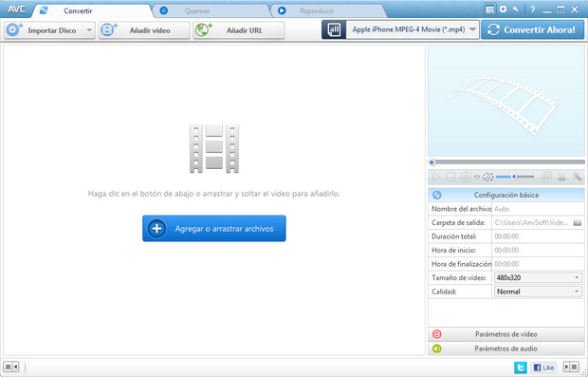Expand the Parámetros de vídeo section
Screen dimensions: 588x377
(505, 334)
